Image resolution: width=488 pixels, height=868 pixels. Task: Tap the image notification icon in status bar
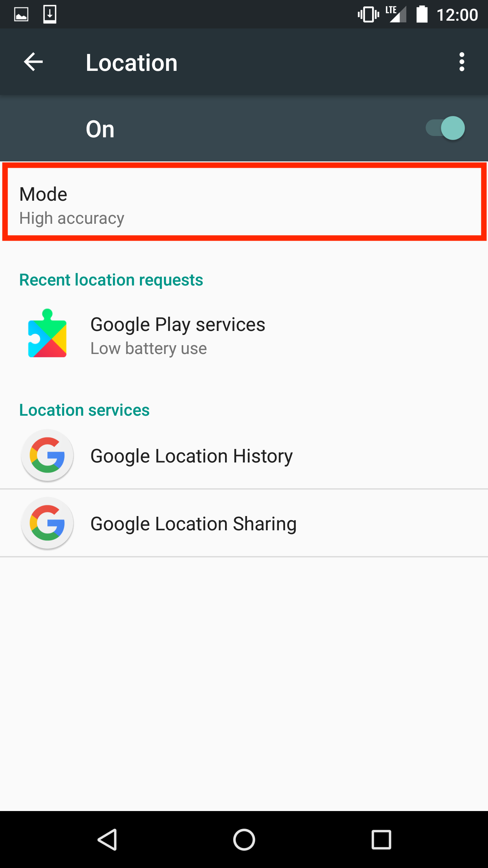21,15
